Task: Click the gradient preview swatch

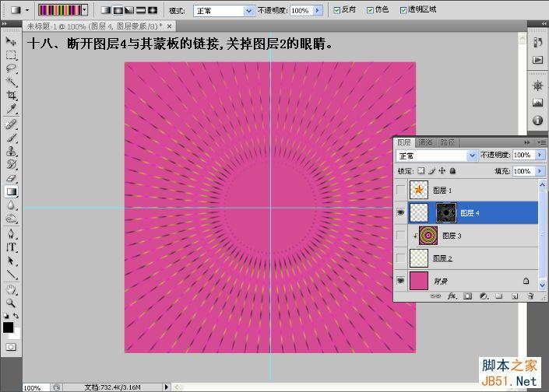Action: click(x=60, y=10)
